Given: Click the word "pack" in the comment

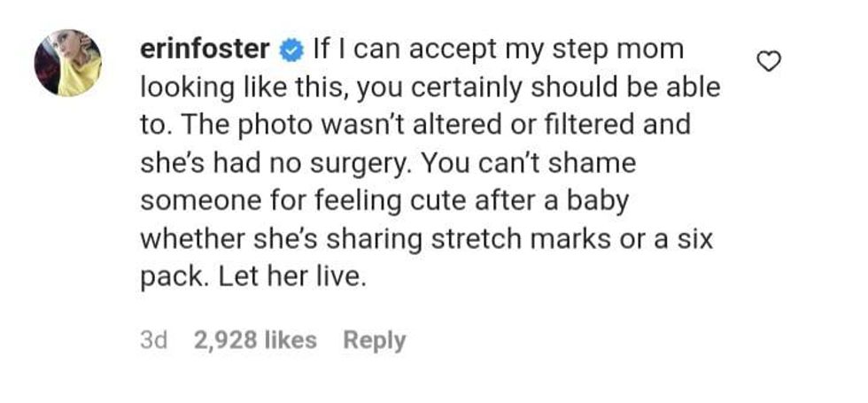Looking at the screenshot, I should click(x=172, y=275).
